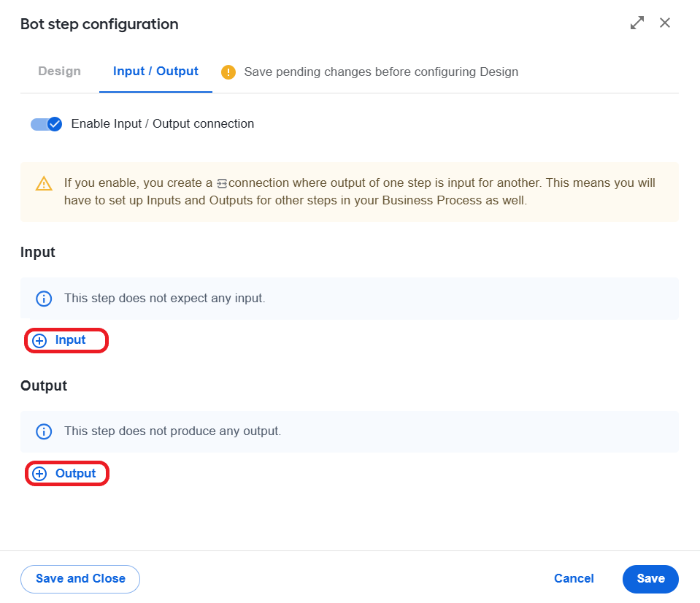Close the Bot step configuration dialog
Image resolution: width=700 pixels, height=603 pixels.
[x=665, y=23]
